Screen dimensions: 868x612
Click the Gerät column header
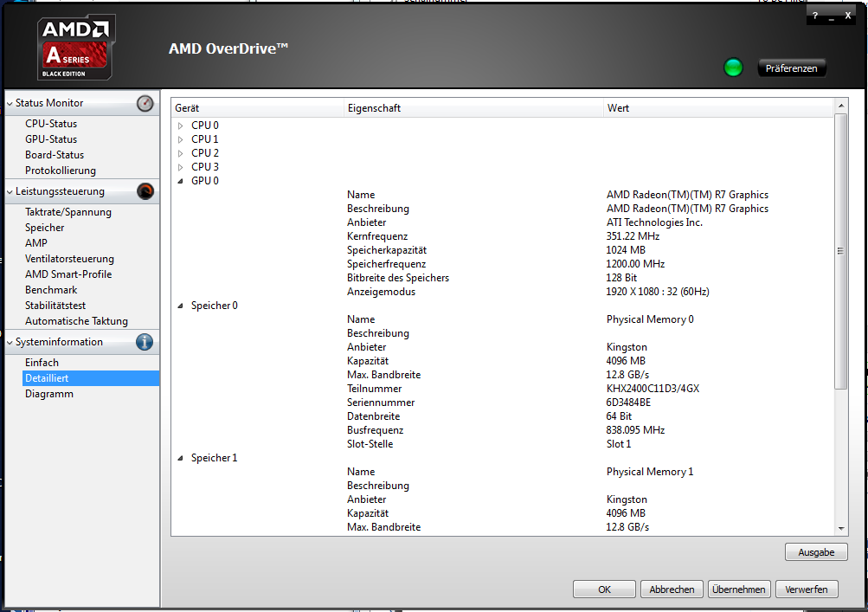(257, 108)
